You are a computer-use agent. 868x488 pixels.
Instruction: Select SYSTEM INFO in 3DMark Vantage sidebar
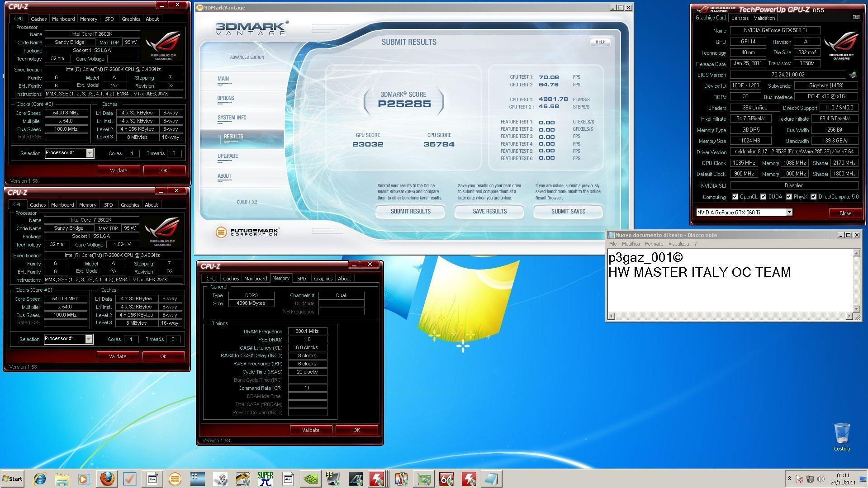pos(232,118)
